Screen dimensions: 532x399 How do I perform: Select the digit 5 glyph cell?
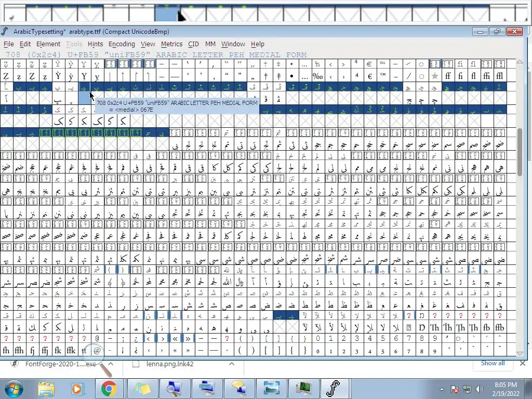383,350
